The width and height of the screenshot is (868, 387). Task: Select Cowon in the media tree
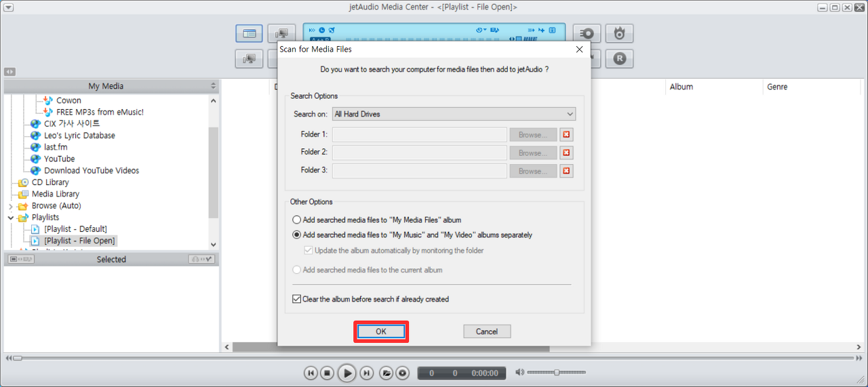click(x=68, y=100)
